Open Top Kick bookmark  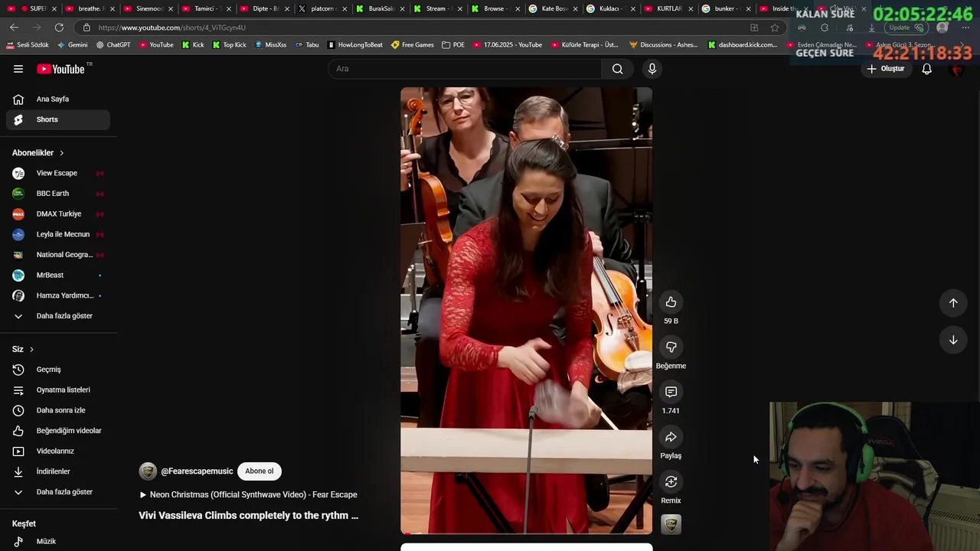click(x=229, y=45)
